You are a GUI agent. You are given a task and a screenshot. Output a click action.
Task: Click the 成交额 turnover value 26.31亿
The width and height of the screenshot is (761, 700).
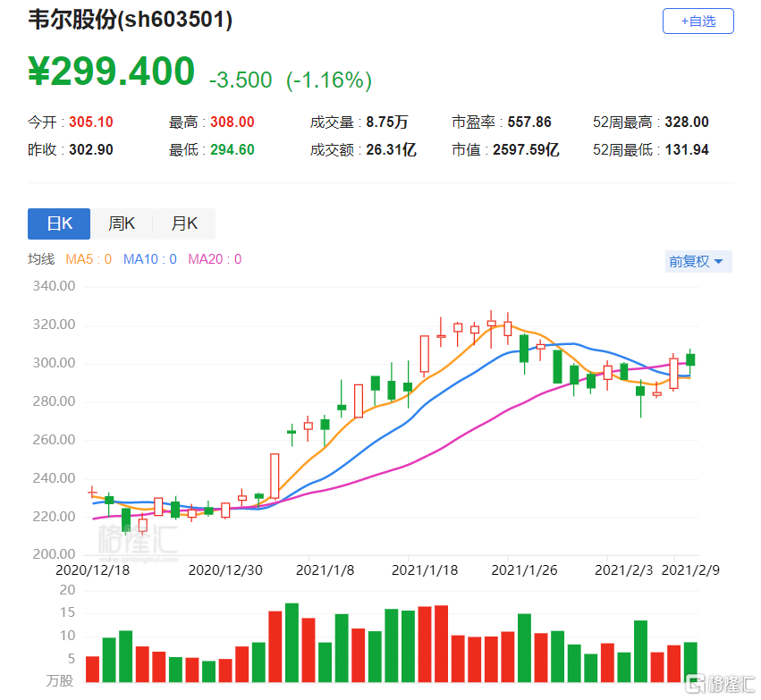coord(391,149)
